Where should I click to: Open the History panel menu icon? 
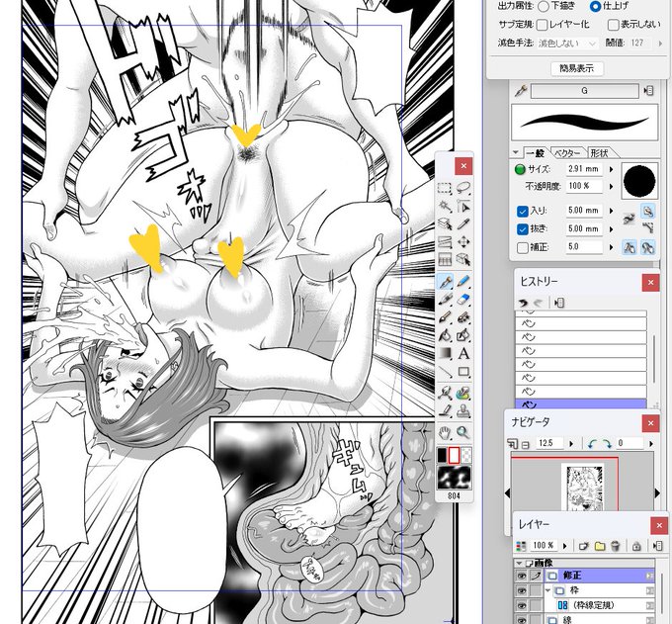point(559,303)
